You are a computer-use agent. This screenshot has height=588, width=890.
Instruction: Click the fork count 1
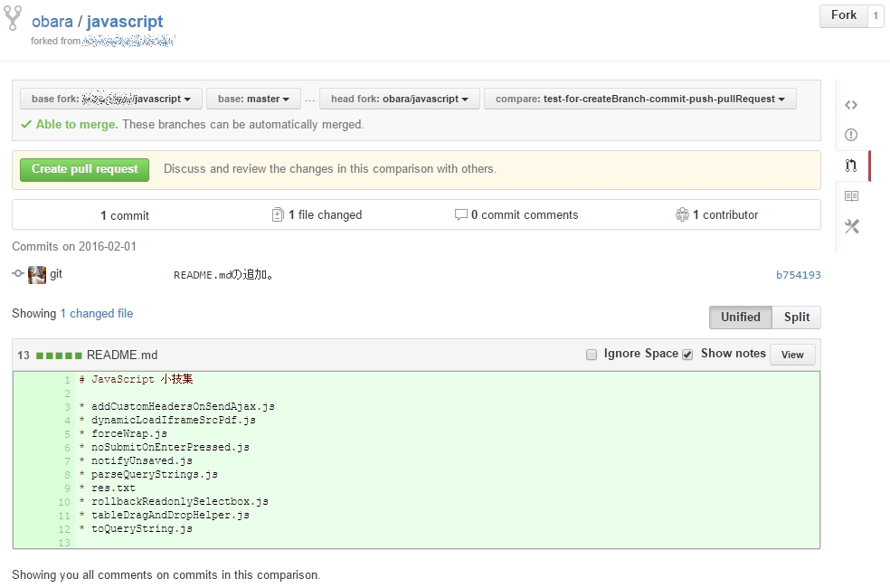876,16
